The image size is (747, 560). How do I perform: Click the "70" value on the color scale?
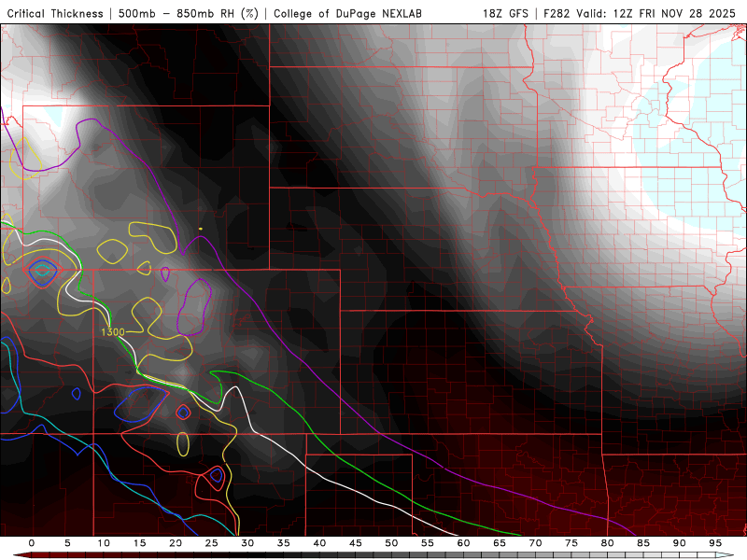coord(535,543)
